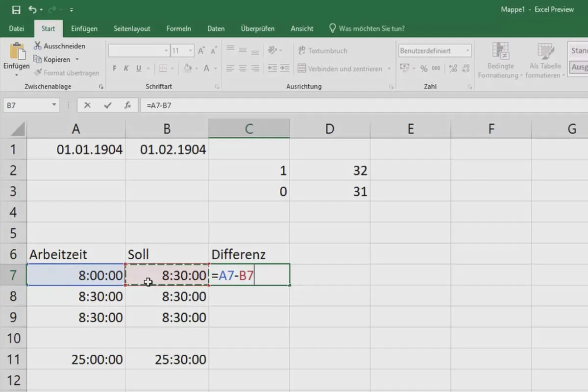Click the Save icon in title bar
Screen dimensions: 588x392
(16, 10)
